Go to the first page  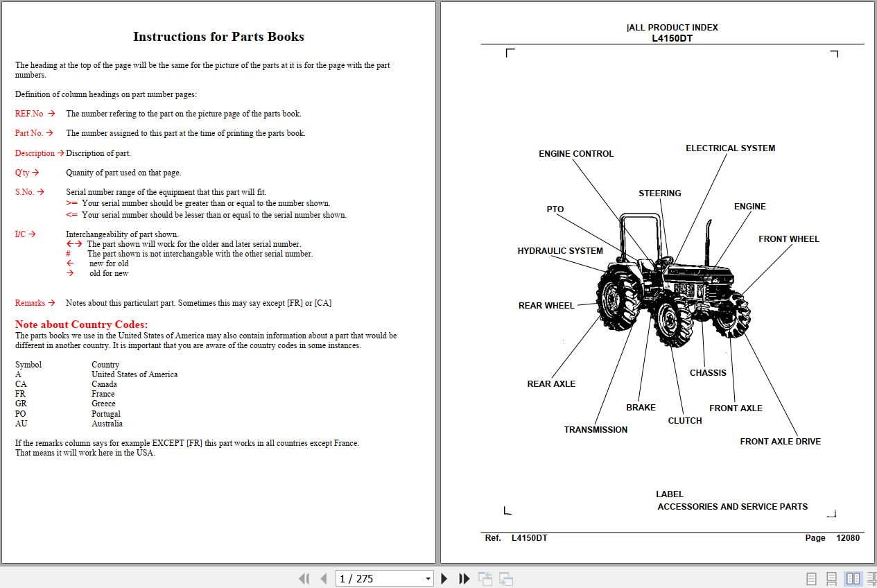click(304, 578)
